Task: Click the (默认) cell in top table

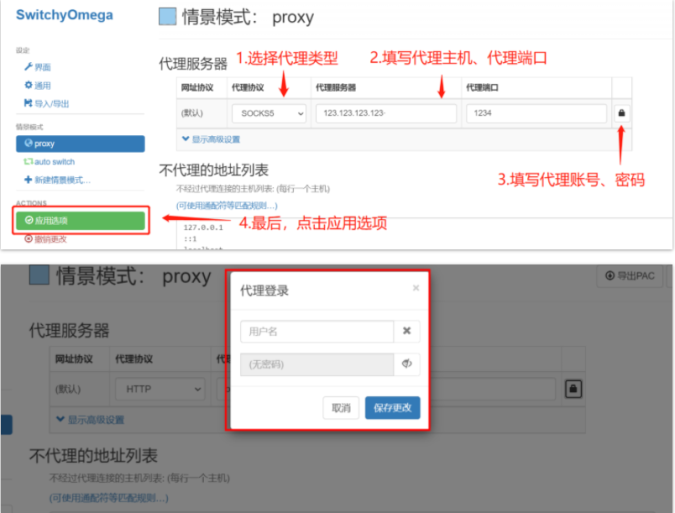Action: (x=192, y=113)
